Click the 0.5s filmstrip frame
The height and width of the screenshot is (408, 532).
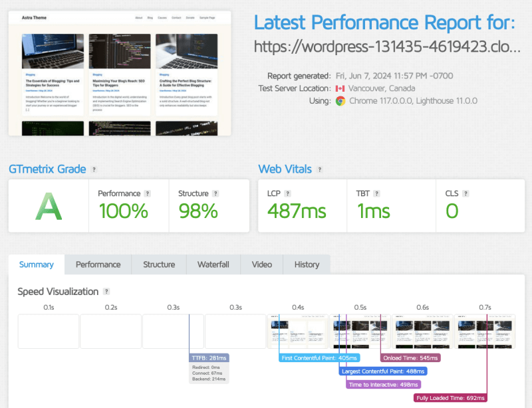[x=360, y=332]
